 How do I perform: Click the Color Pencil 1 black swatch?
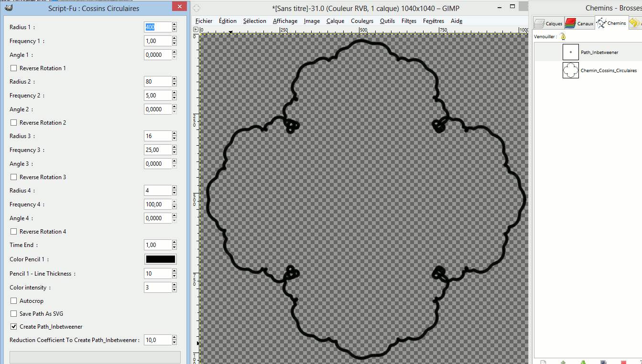click(160, 259)
